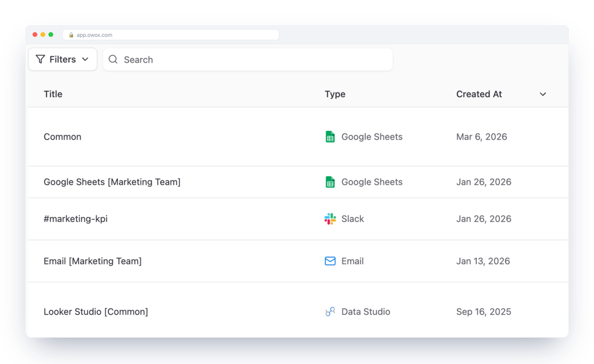Sort by the Title column header

[53, 94]
